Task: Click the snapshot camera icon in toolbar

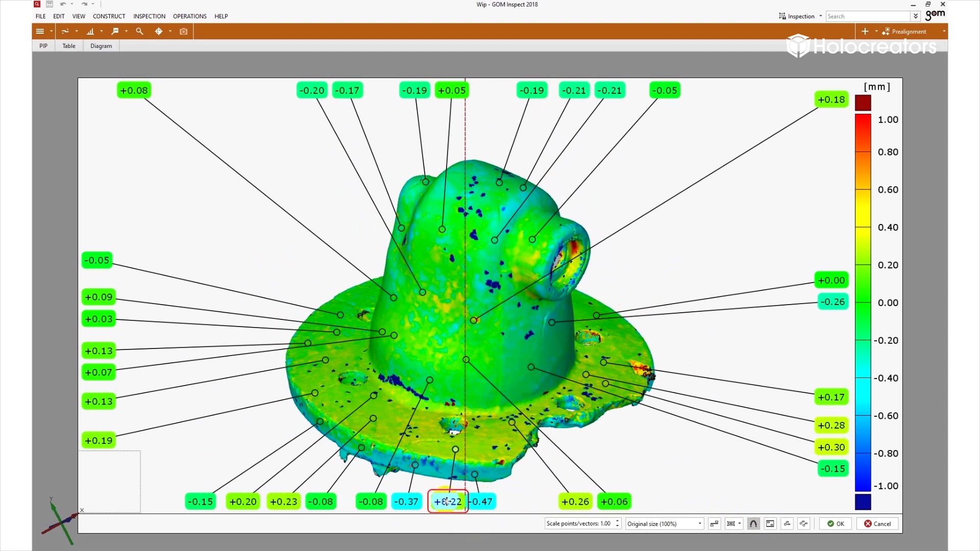Action: click(184, 32)
